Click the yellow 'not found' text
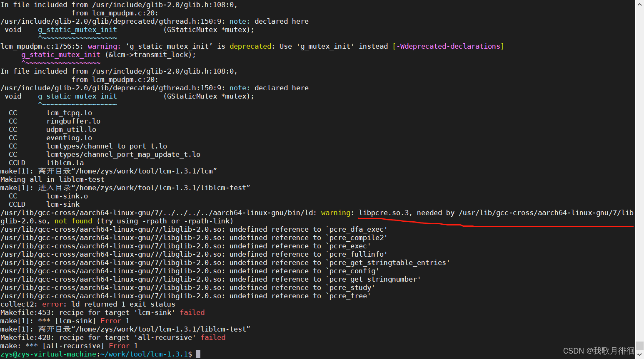This screenshot has height=359, width=644. pyautogui.click(x=73, y=221)
